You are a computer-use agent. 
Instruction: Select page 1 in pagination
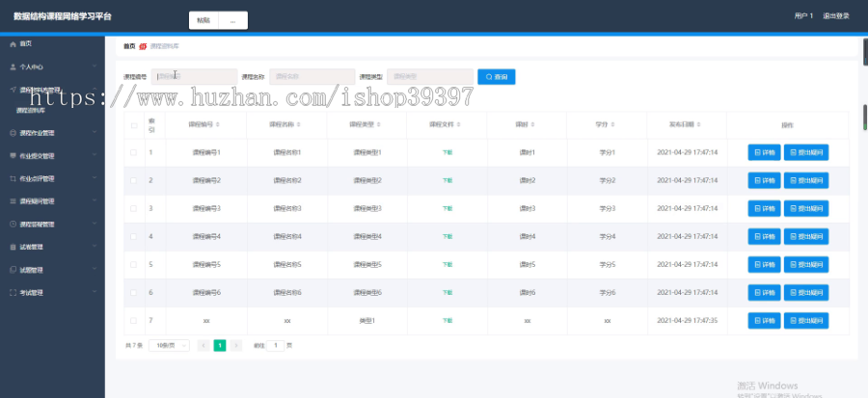pyautogui.click(x=220, y=346)
